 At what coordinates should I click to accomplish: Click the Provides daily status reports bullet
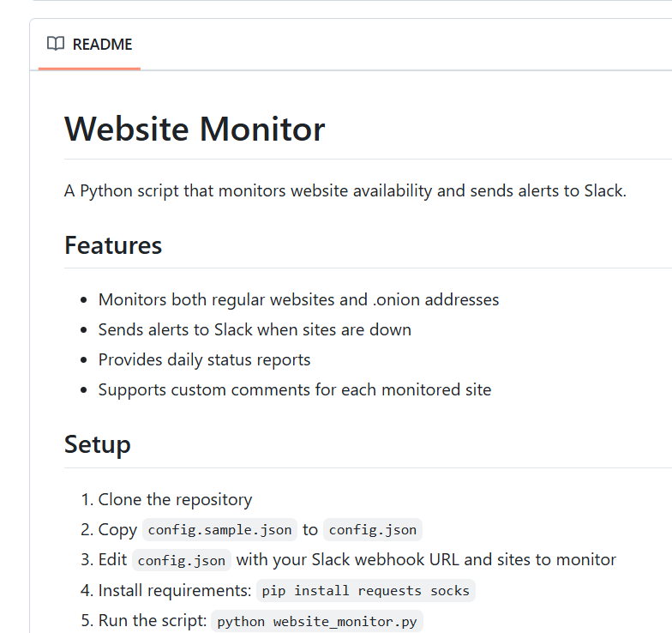point(204,360)
